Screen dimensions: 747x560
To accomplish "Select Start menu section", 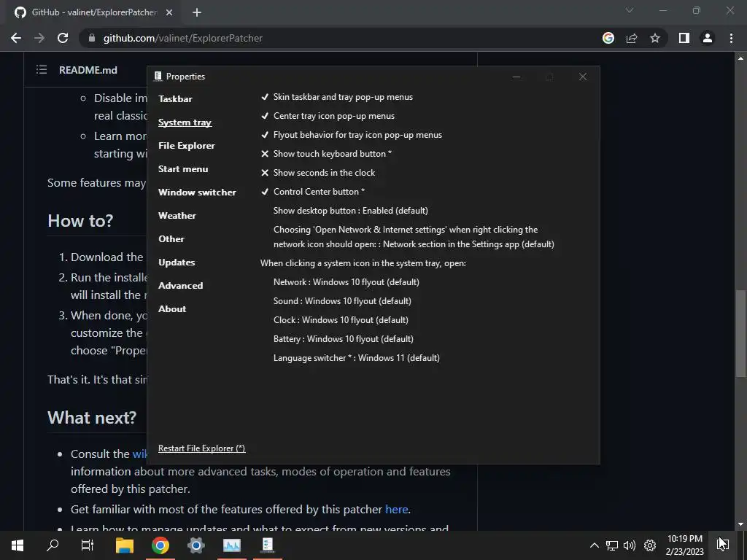I will coord(183,169).
